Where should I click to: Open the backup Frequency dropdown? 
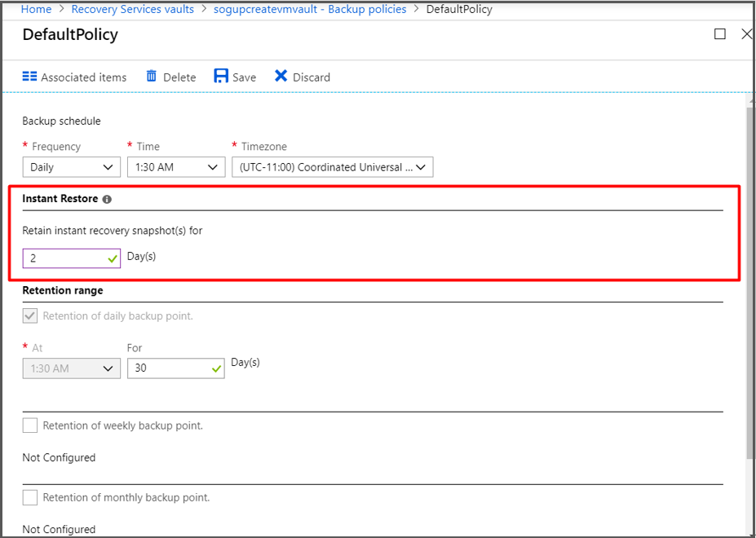point(71,166)
